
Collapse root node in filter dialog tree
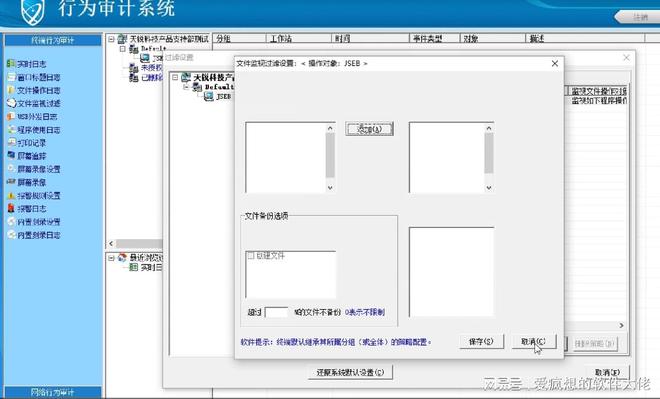[x=175, y=77]
